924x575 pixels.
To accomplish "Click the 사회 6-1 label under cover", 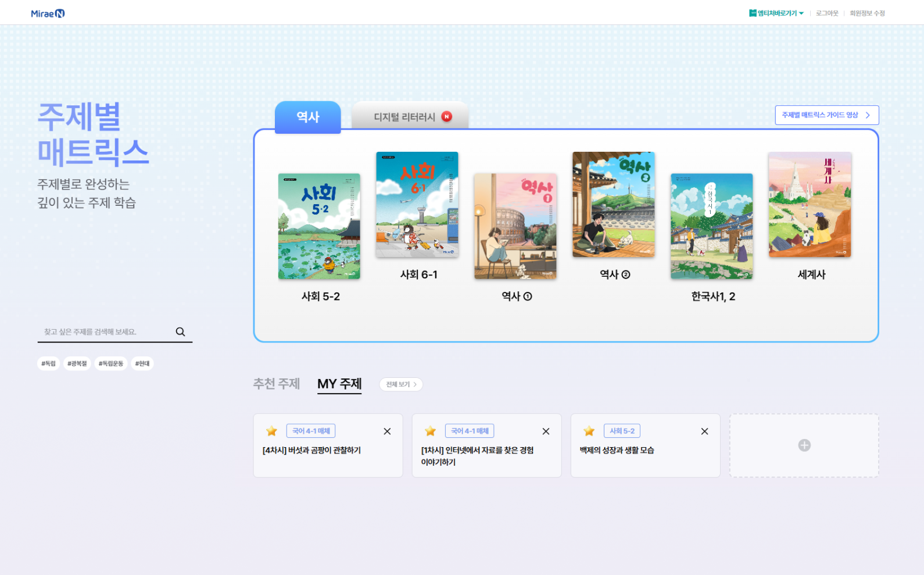I will click(x=418, y=274).
